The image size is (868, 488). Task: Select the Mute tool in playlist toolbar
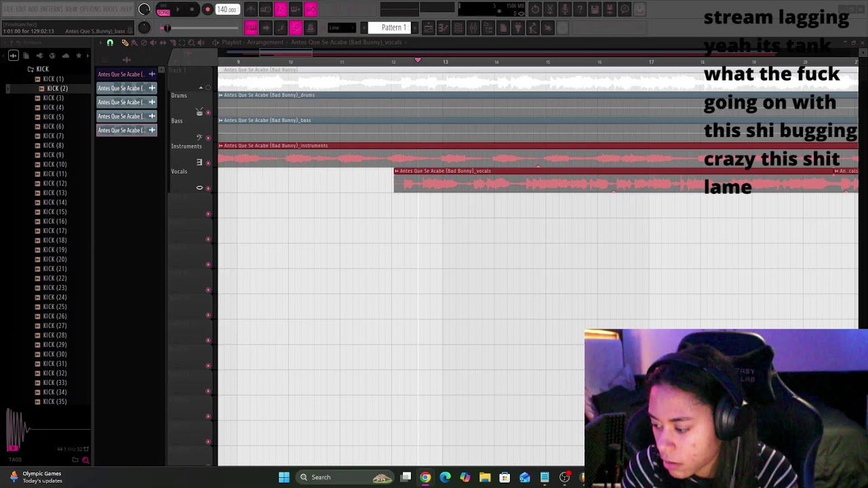tap(153, 43)
